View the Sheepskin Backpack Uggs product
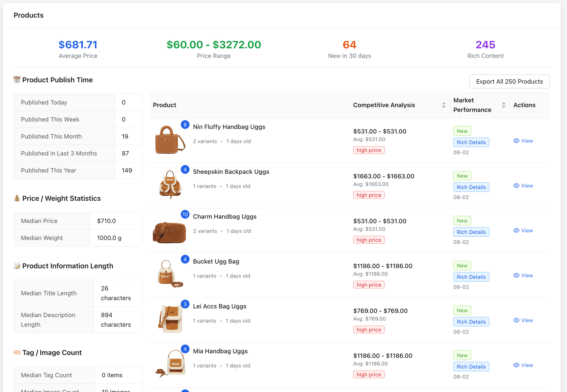The image size is (567, 392). pyautogui.click(x=523, y=186)
